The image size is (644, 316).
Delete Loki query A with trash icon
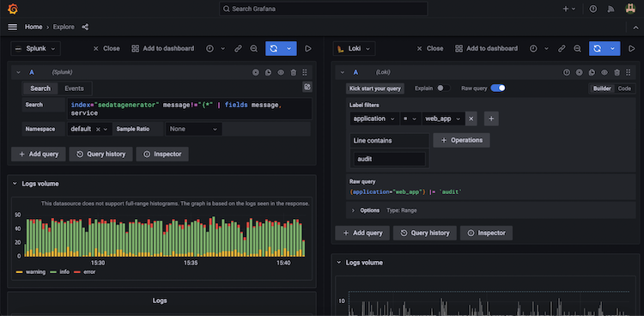coord(617,72)
